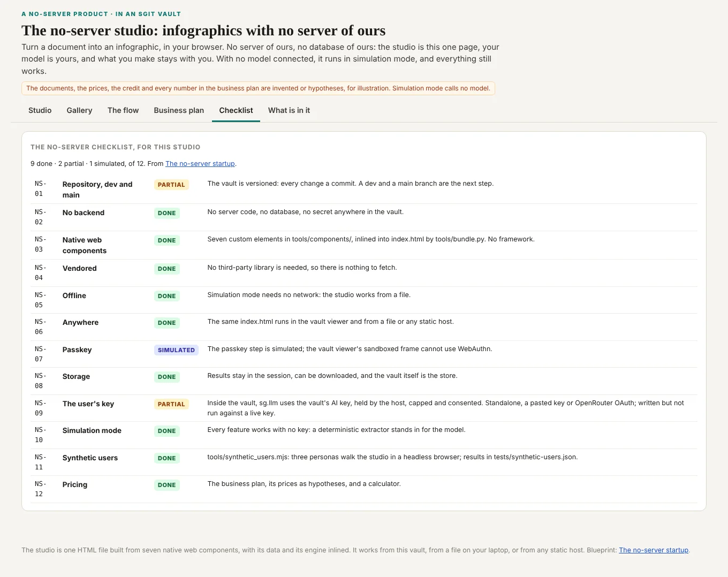Click the PARTIAL badge for The user's key

click(x=171, y=404)
